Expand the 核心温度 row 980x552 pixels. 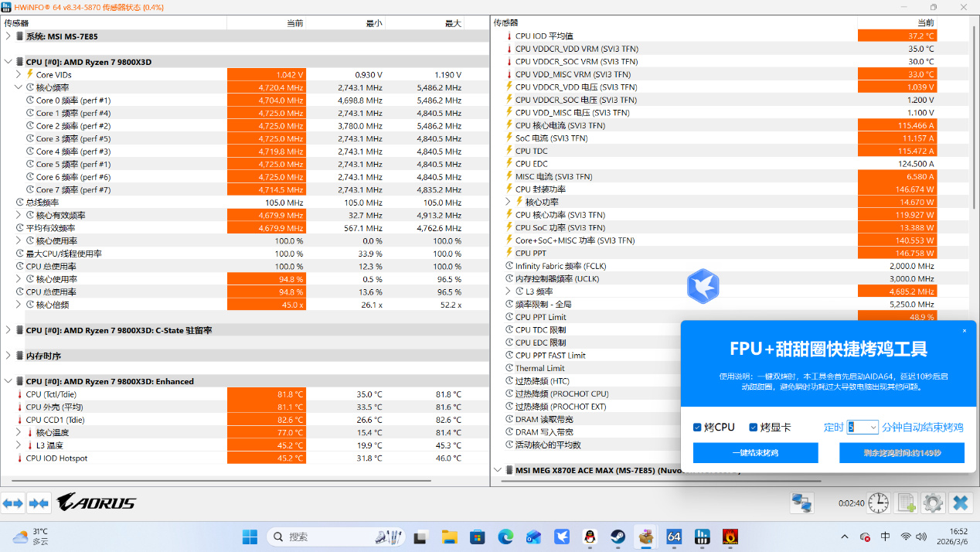tap(19, 432)
